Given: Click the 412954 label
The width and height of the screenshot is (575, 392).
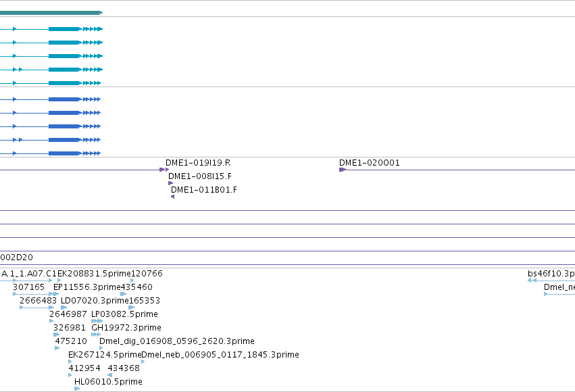Looking at the screenshot, I should [84, 368].
